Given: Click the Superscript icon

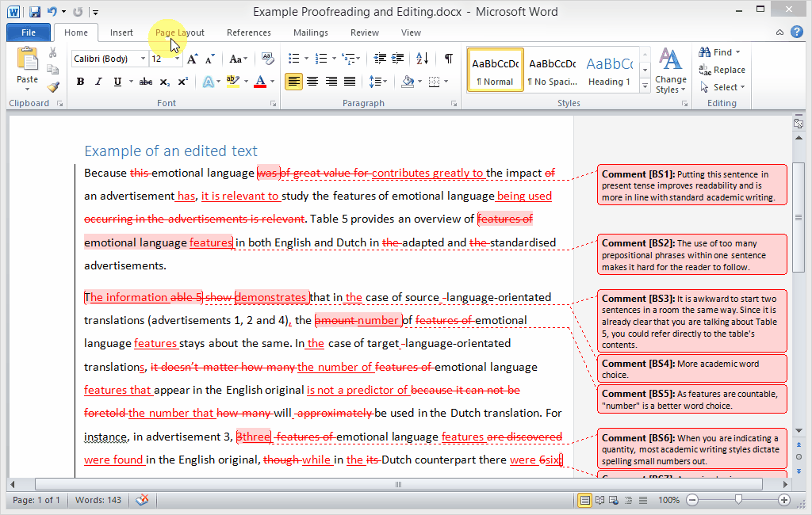Looking at the screenshot, I should pos(182,82).
